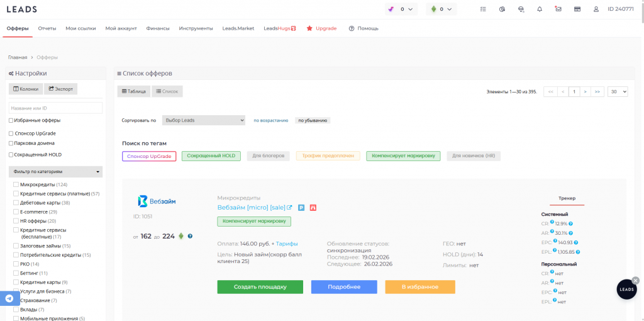
Task: Toggle Сокращенный HOLD checkbox
Action: tap(11, 154)
